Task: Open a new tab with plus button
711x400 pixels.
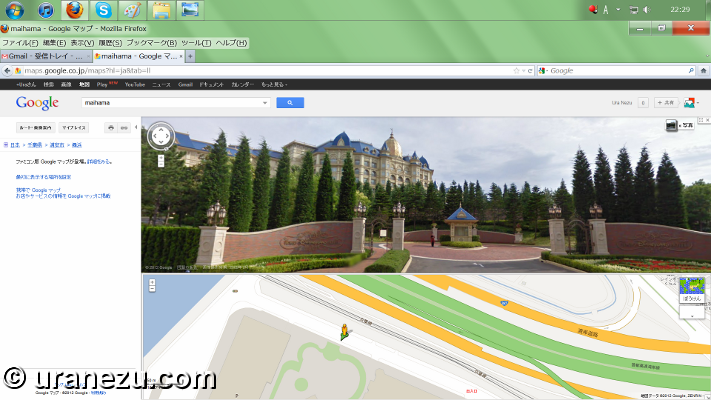Action: (190, 56)
